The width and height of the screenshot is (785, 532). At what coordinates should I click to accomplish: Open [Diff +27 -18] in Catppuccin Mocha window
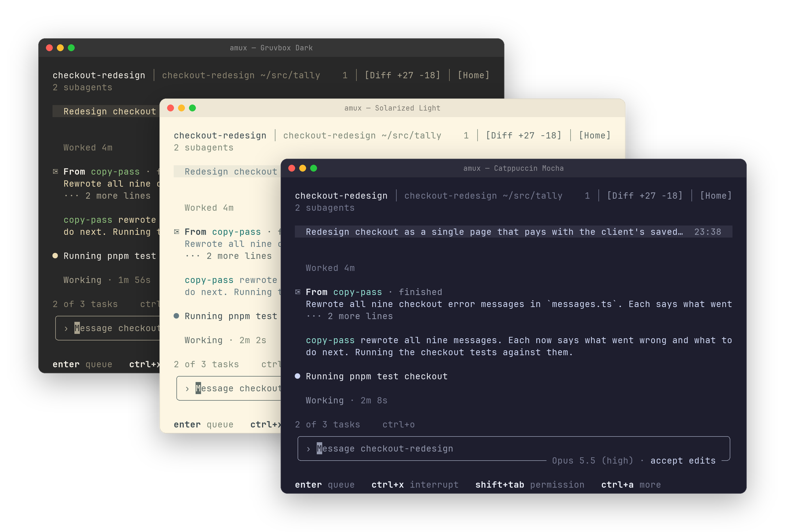pyautogui.click(x=644, y=196)
